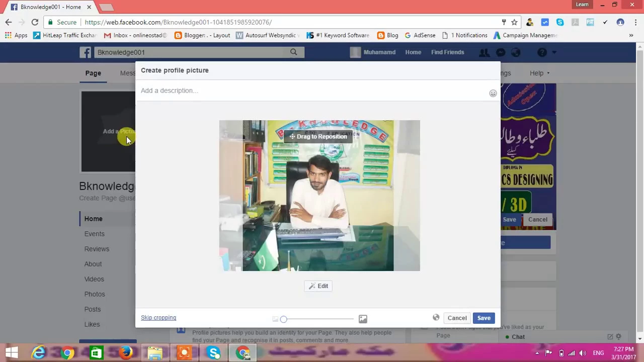Viewport: 644px width, 362px height.
Task: Select Videos in page sidebar
Action: [94, 279]
